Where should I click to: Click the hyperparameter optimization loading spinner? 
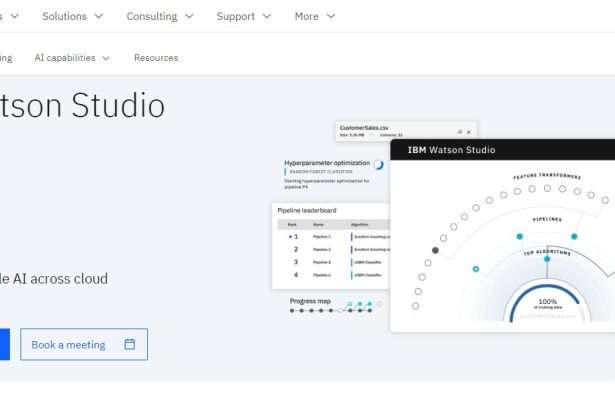378,165
